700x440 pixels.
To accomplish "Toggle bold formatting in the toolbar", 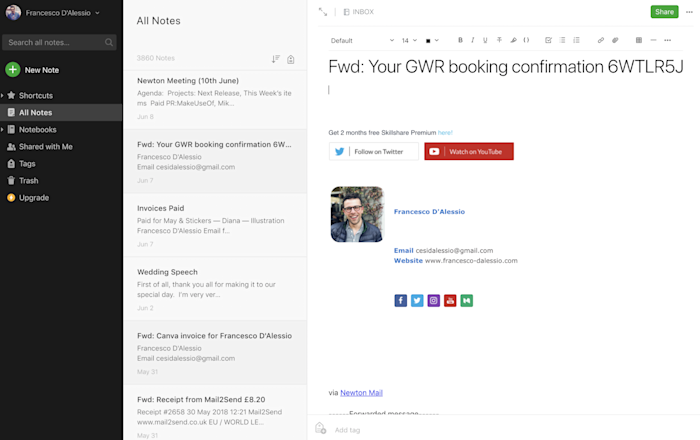I will tap(460, 40).
